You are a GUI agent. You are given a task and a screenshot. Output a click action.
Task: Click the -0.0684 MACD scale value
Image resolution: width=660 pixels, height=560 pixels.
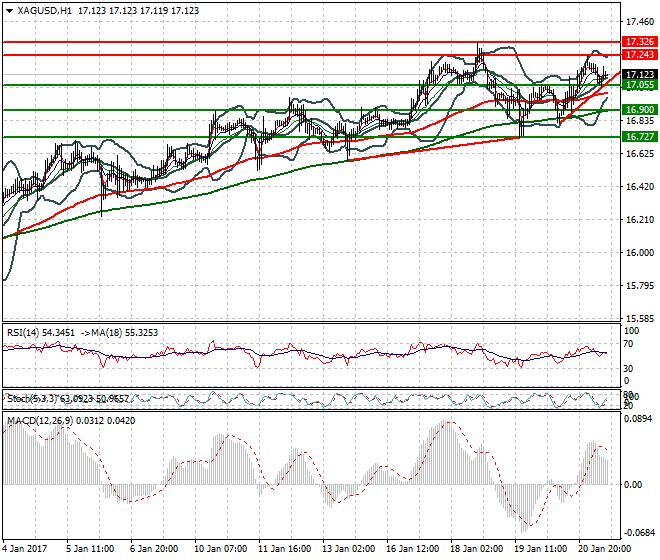[639, 533]
